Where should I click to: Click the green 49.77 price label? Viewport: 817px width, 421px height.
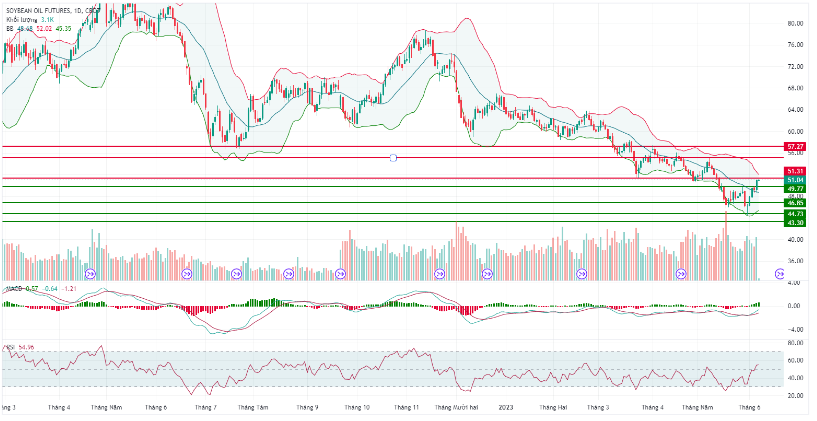796,188
